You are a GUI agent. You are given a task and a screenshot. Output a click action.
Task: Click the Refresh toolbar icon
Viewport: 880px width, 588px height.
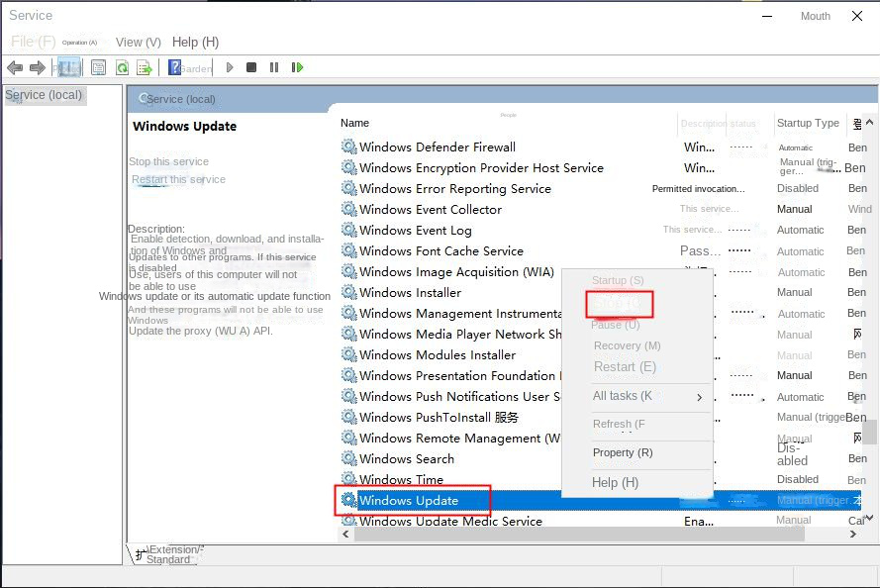(x=122, y=67)
